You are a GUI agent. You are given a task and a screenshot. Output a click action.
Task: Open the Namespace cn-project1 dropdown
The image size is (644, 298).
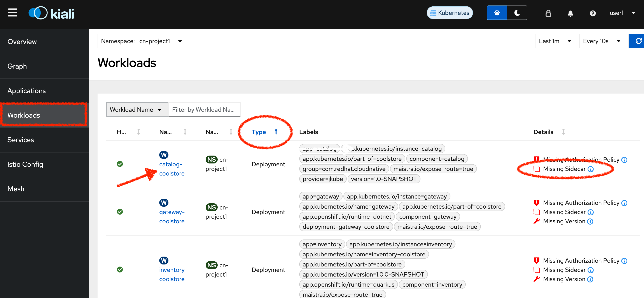pyautogui.click(x=143, y=41)
